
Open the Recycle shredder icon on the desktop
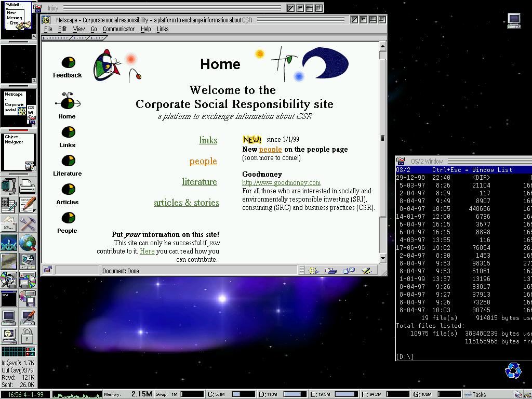(x=513, y=370)
